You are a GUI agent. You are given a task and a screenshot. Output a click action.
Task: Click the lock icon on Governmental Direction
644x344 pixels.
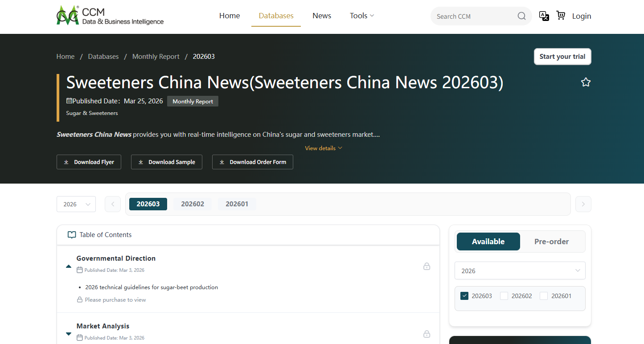[x=427, y=266]
